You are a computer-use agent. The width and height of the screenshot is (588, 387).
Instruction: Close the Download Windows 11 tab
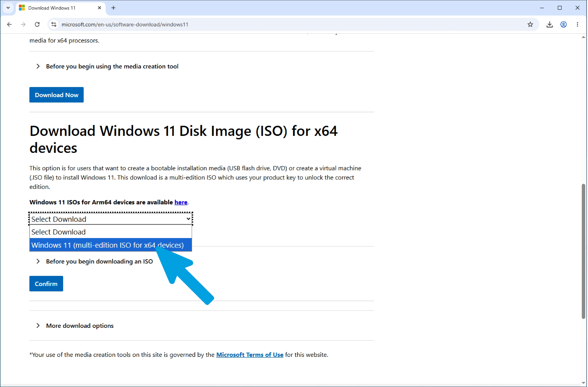coord(100,8)
